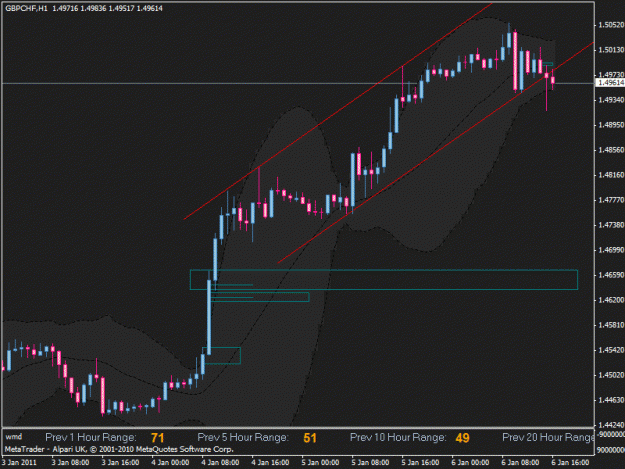
Task: Click the 3 Jan 2011 date label
Action: pyautogui.click(x=20, y=463)
